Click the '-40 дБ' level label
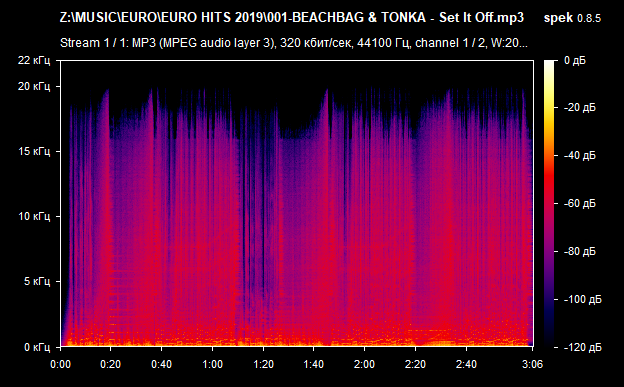Viewport: 624px width, 387px height. click(579, 155)
